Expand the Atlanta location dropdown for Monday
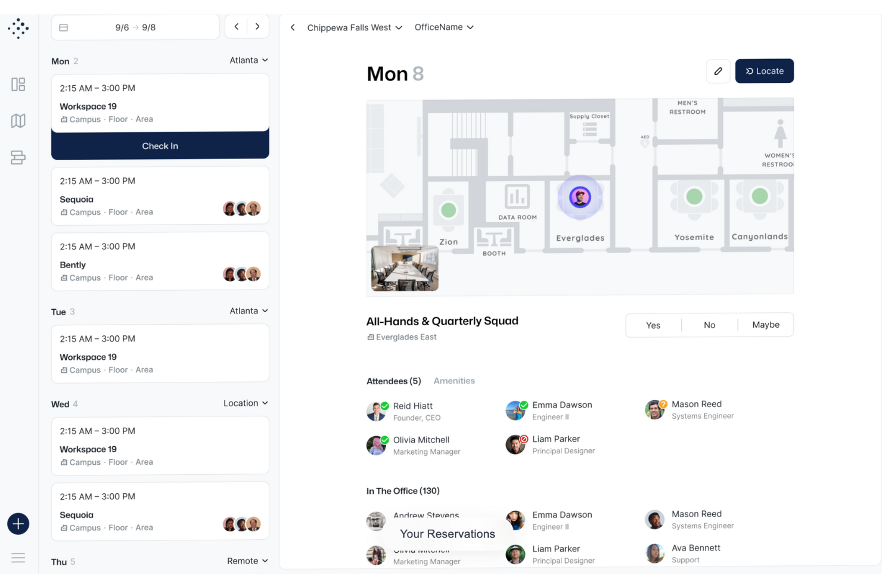 [x=249, y=60]
